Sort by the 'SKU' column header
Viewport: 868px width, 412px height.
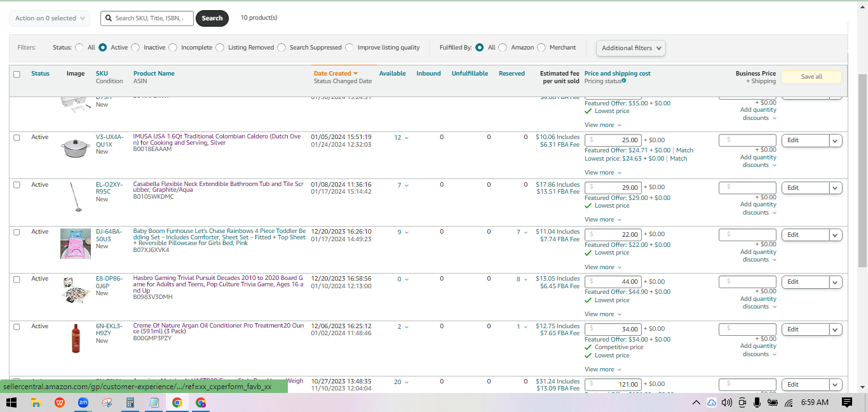[102, 74]
